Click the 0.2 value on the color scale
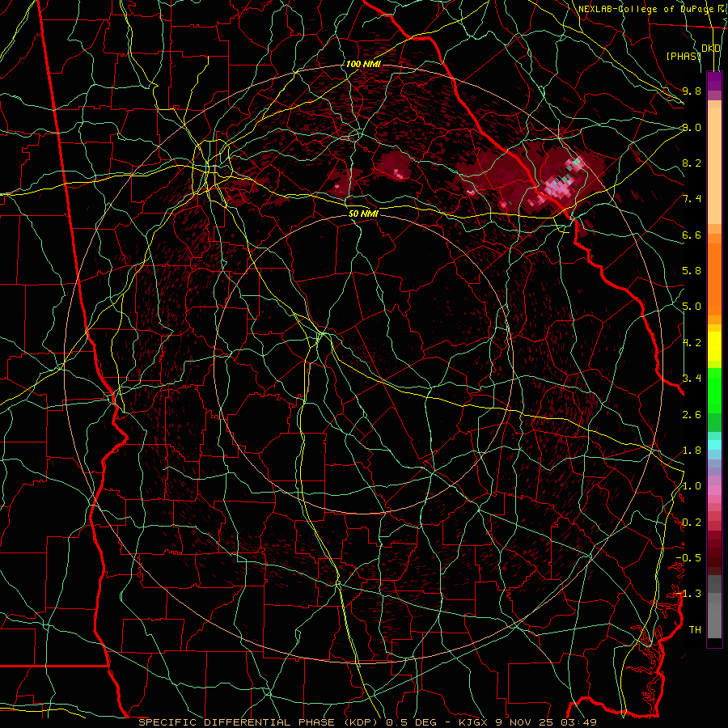 pyautogui.click(x=692, y=523)
